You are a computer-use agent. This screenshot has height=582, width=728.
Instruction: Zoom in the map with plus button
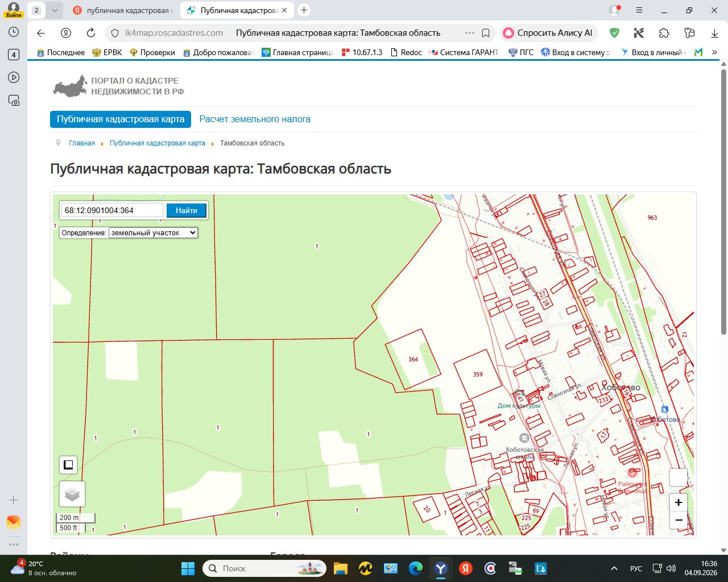click(x=679, y=502)
